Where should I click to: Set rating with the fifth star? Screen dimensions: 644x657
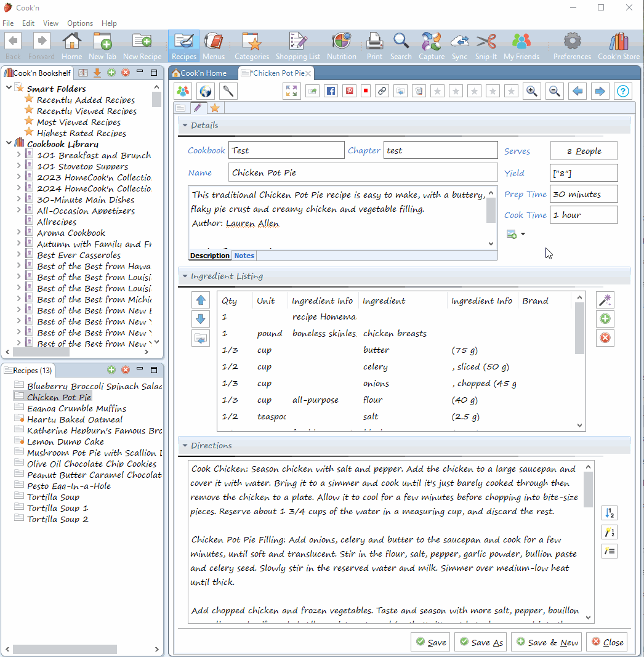pyautogui.click(x=511, y=91)
